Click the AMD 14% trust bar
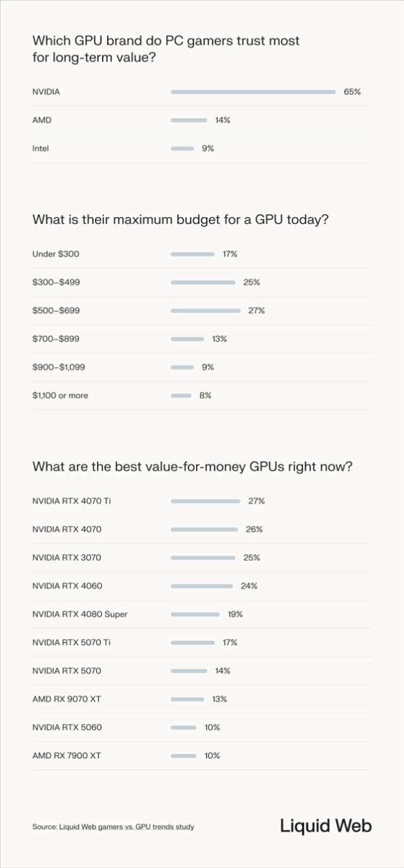404x868 pixels. pyautogui.click(x=188, y=120)
